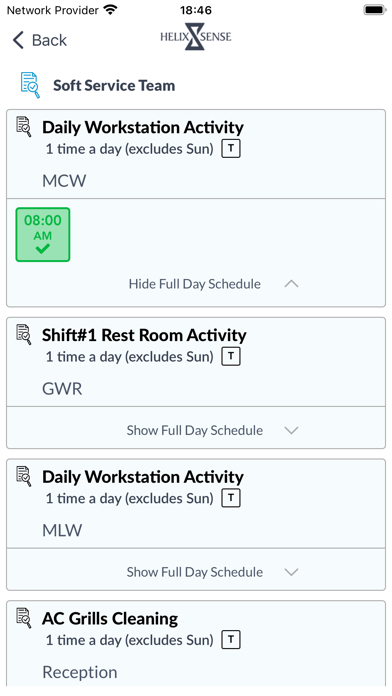
Task: Open the HelixSense logo in the header
Action: [196, 36]
